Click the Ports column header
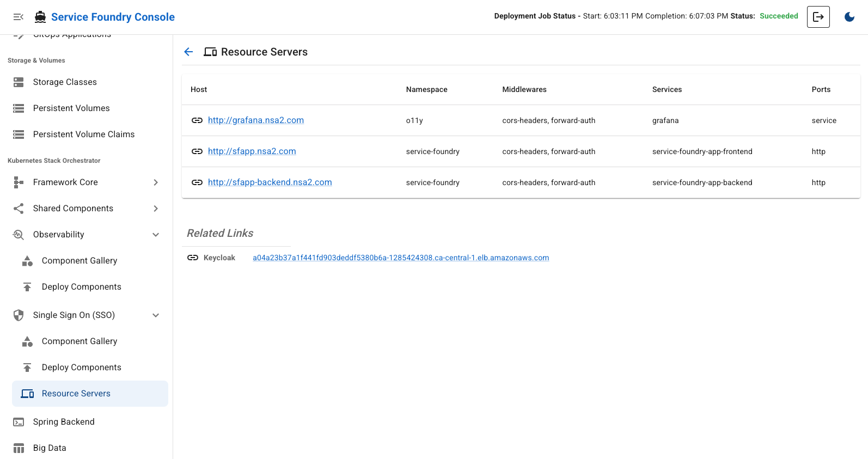This screenshot has width=868, height=459. 821,89
